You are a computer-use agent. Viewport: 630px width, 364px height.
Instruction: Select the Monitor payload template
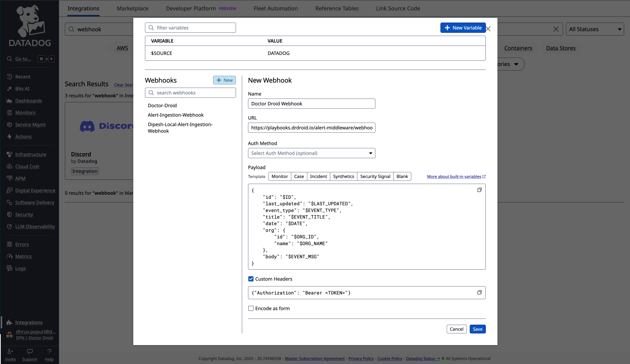(x=280, y=177)
